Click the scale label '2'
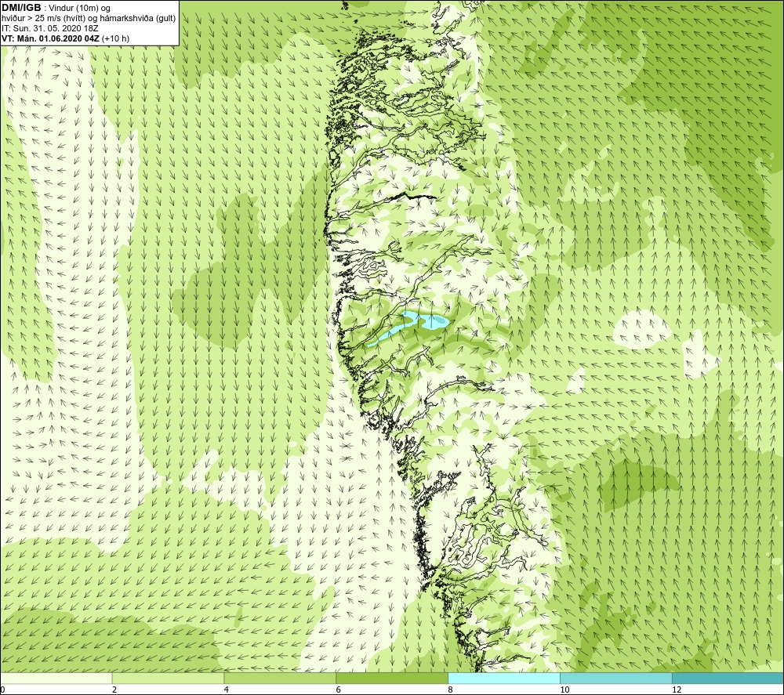The image size is (784, 695). point(114,690)
